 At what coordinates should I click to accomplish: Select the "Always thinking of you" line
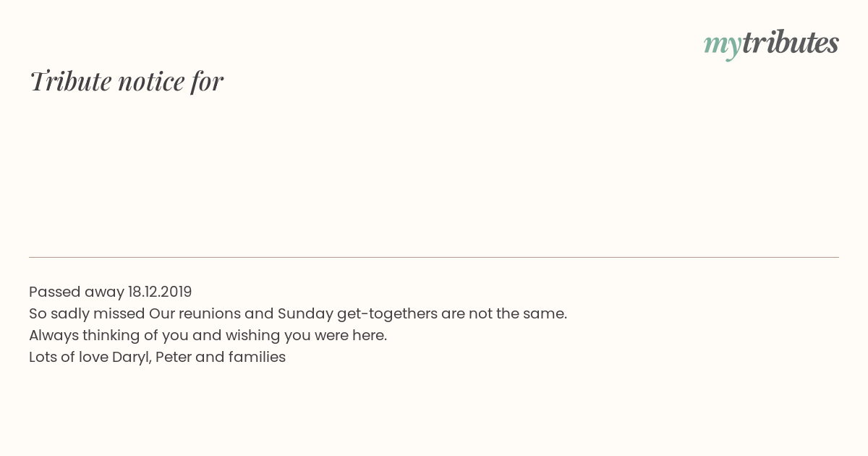[x=208, y=335]
